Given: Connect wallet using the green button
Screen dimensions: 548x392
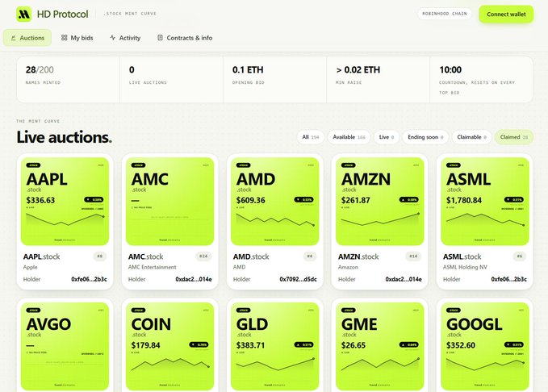Looking at the screenshot, I should click(x=506, y=15).
